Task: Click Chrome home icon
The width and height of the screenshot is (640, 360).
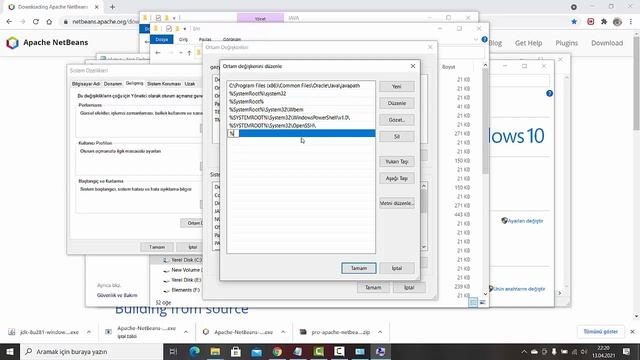Action: pyautogui.click(x=49, y=22)
